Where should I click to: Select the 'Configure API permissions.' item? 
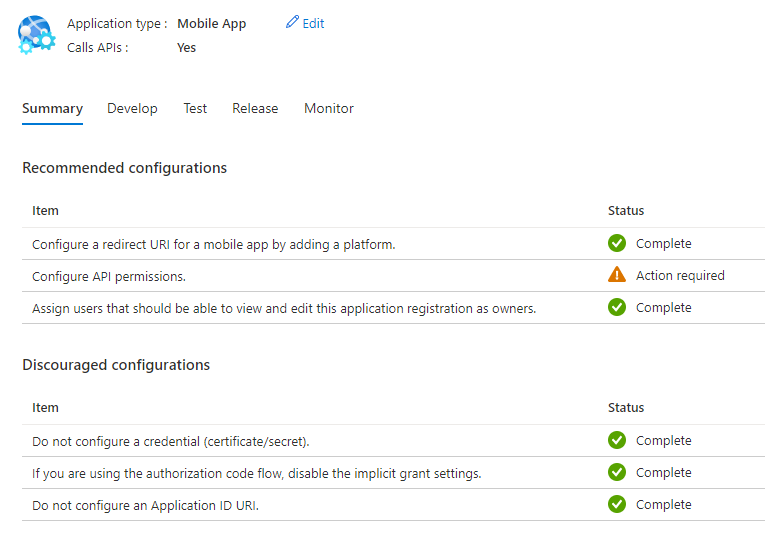click(109, 277)
